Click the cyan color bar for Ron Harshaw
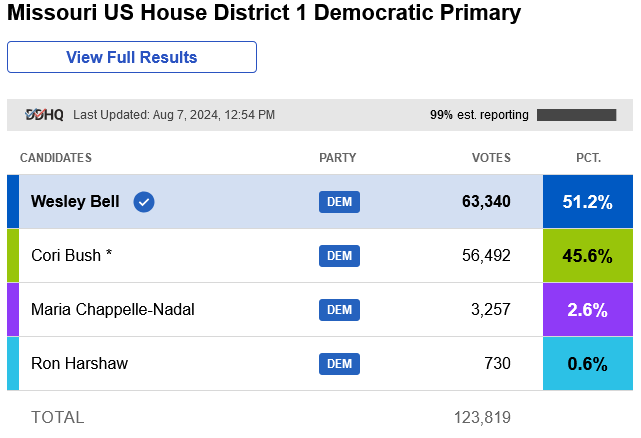The height and width of the screenshot is (438, 641). [13, 364]
